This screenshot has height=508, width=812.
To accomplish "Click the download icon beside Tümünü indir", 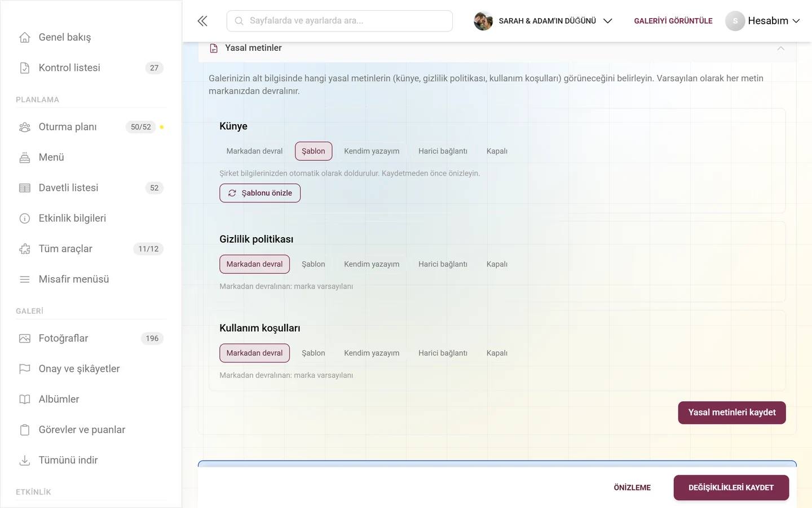I will (x=25, y=461).
